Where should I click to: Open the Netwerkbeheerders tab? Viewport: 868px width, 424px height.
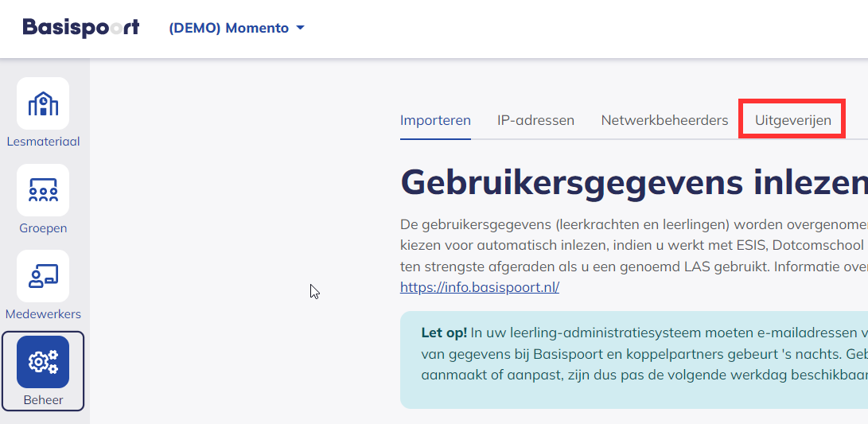click(664, 121)
